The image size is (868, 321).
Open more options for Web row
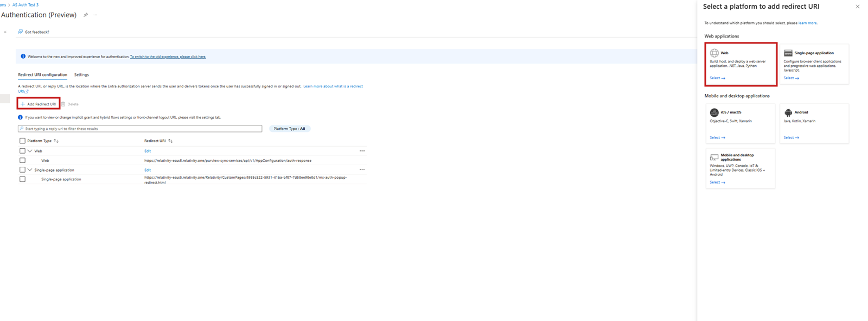coord(362,151)
